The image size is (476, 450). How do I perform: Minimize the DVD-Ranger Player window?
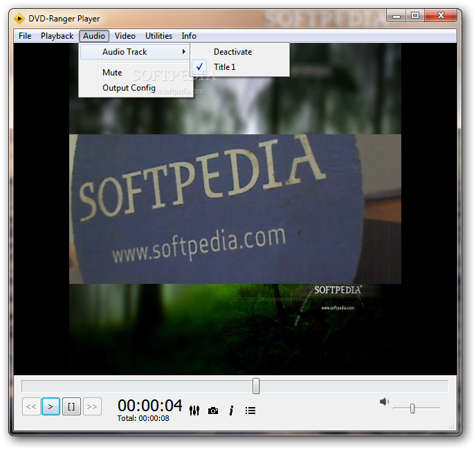click(396, 16)
